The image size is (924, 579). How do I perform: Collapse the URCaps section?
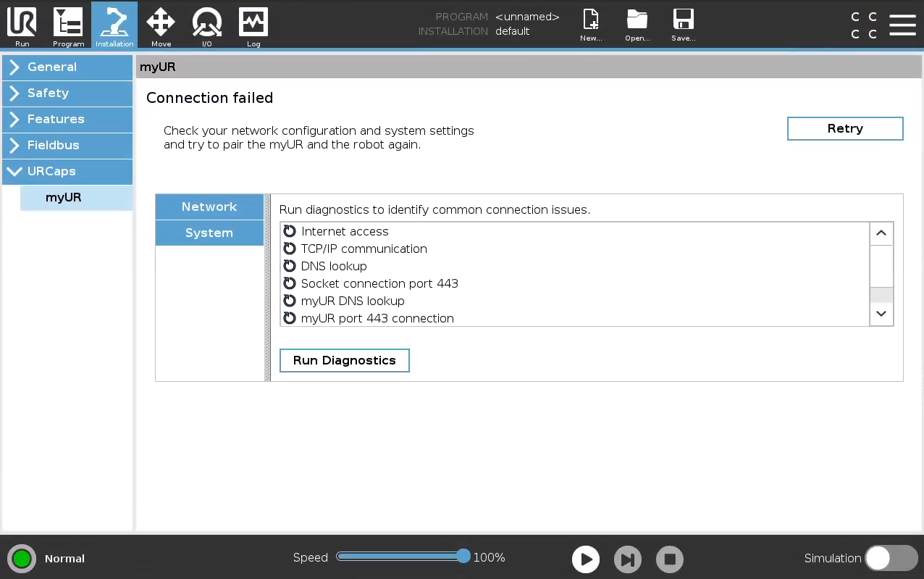click(67, 171)
